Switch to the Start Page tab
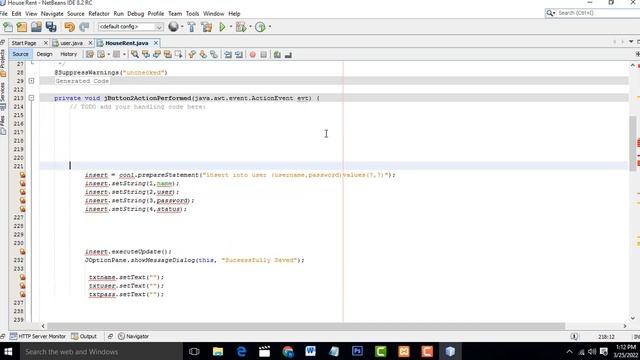 click(24, 43)
